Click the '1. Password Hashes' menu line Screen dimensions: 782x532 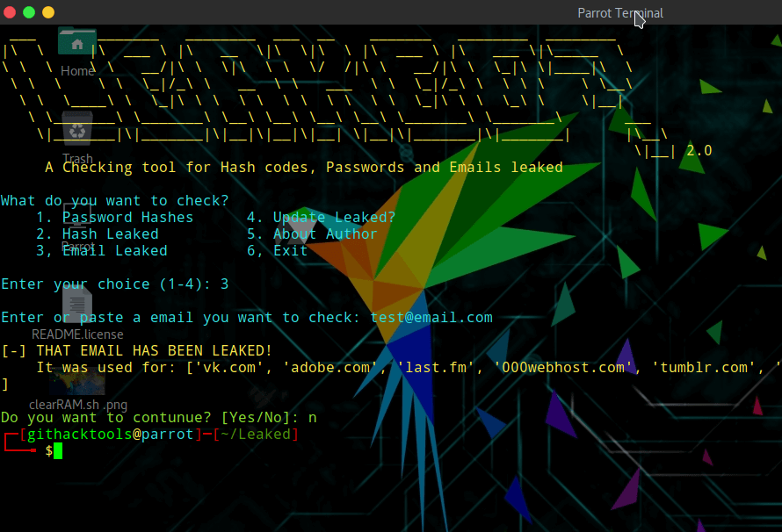coord(114,218)
